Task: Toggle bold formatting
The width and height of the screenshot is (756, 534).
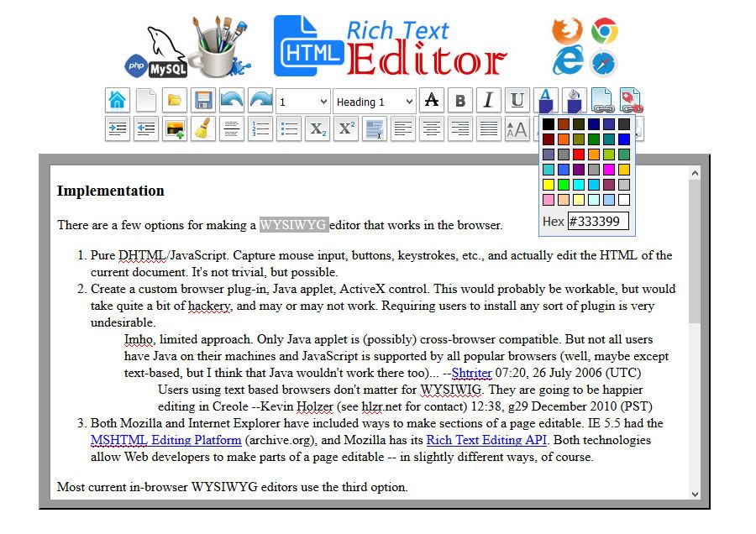Action: (x=460, y=100)
